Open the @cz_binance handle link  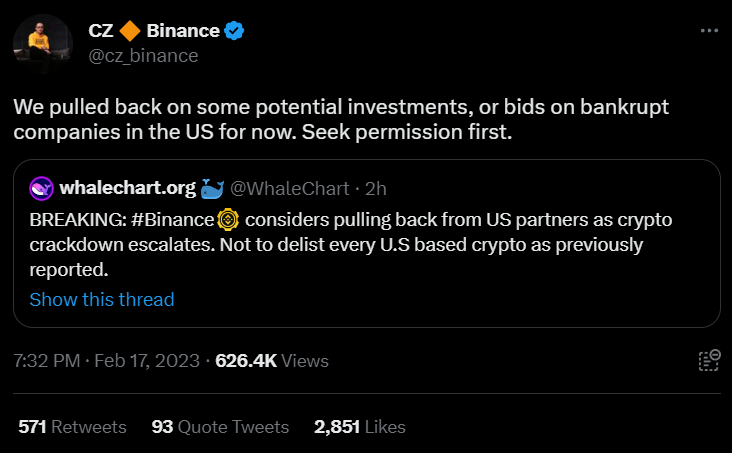point(143,55)
